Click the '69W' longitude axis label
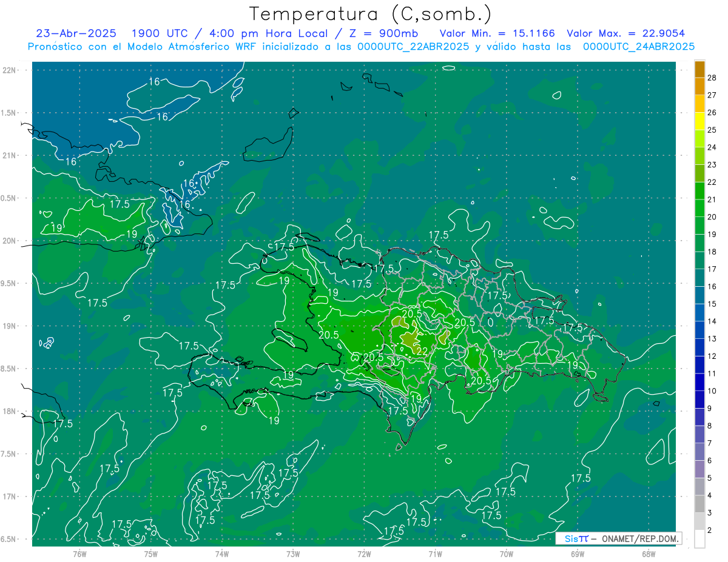 [577, 554]
